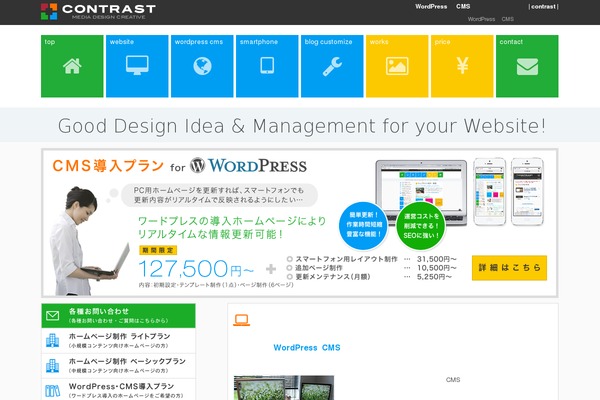
Task: Click the bold white CMS header link
Action: click(463, 7)
